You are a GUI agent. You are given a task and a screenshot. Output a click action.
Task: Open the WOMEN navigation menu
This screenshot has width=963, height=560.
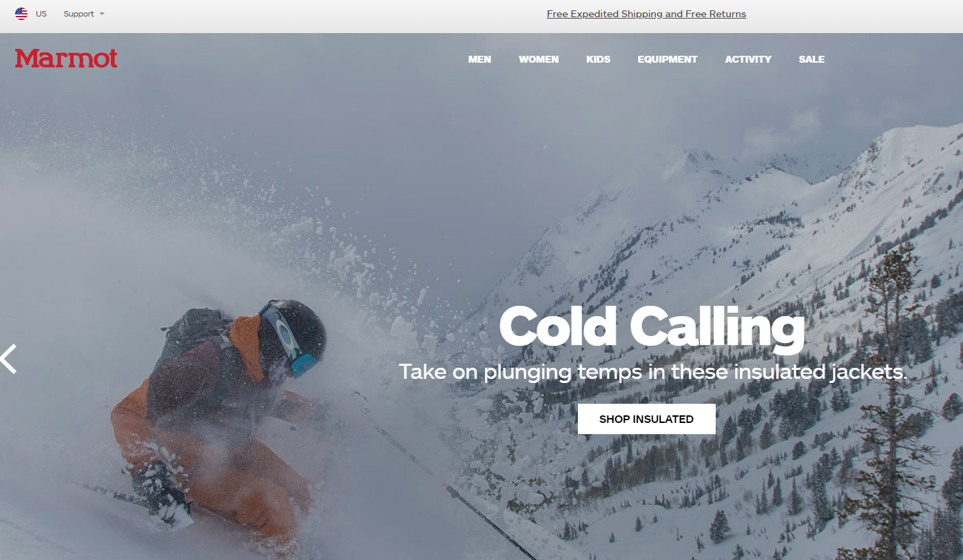(x=539, y=59)
